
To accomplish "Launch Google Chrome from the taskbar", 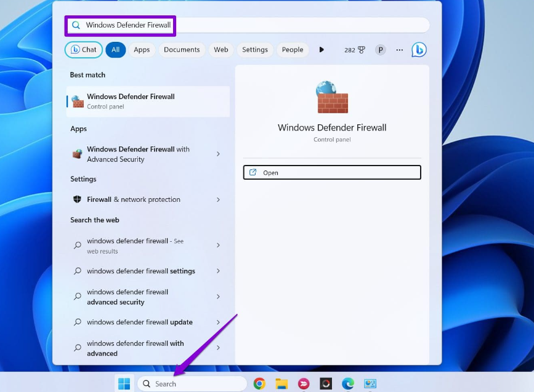I will pyautogui.click(x=259, y=383).
